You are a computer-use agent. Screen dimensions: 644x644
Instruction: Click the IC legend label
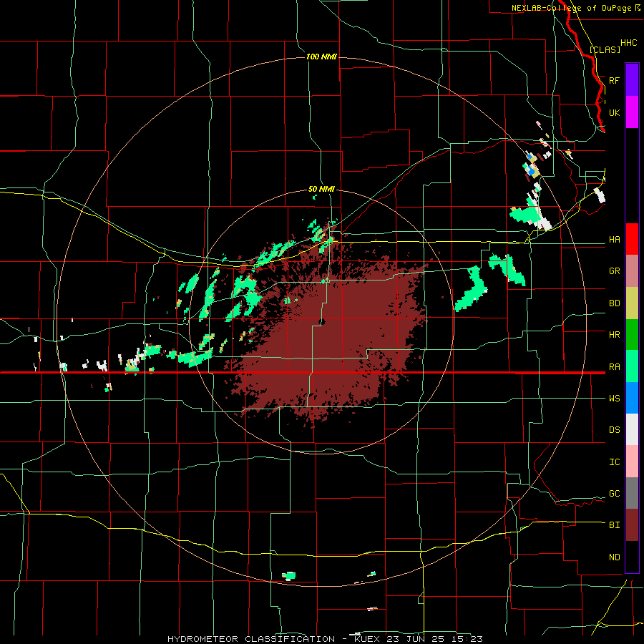point(614,462)
